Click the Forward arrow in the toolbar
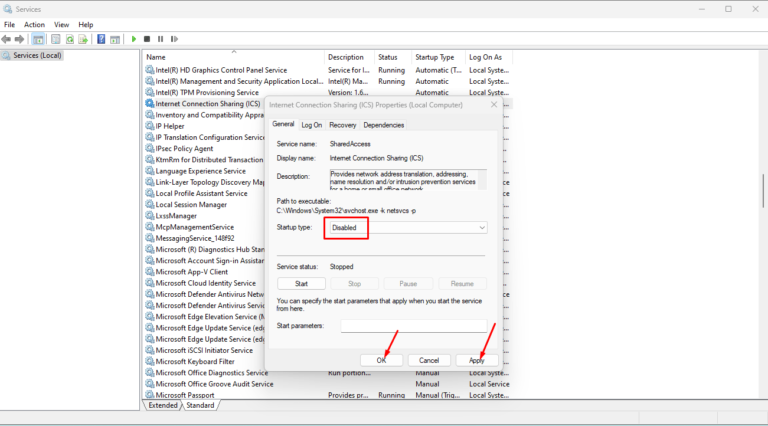The width and height of the screenshot is (768, 426). pyautogui.click(x=20, y=39)
